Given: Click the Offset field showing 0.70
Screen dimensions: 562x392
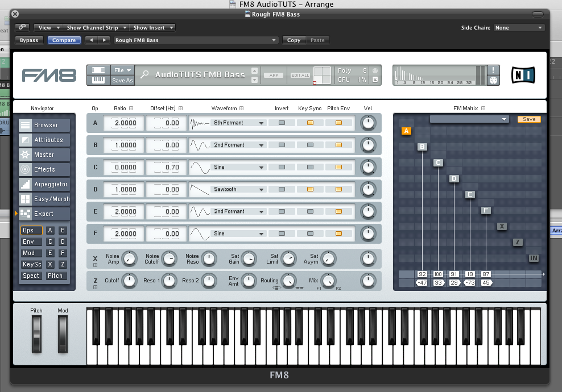Looking at the screenshot, I should [x=166, y=167].
